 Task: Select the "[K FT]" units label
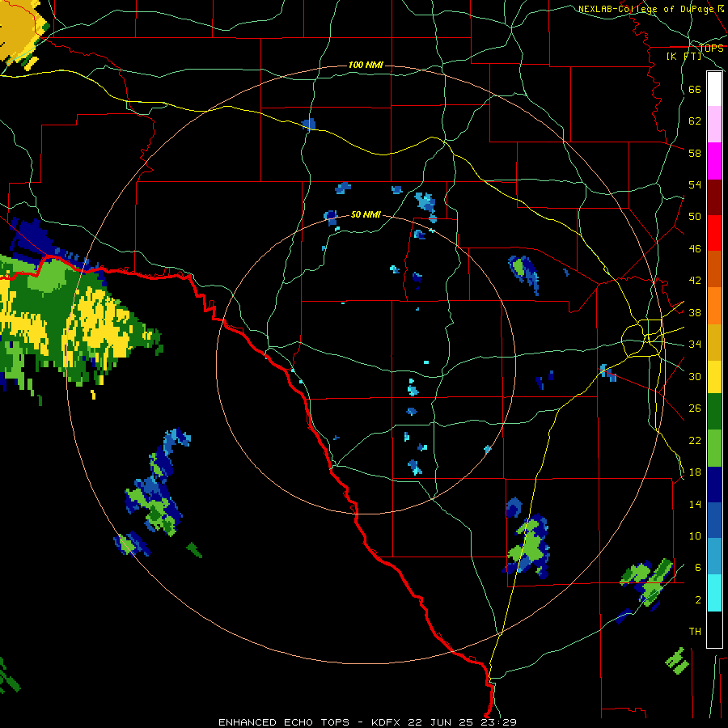click(684, 56)
